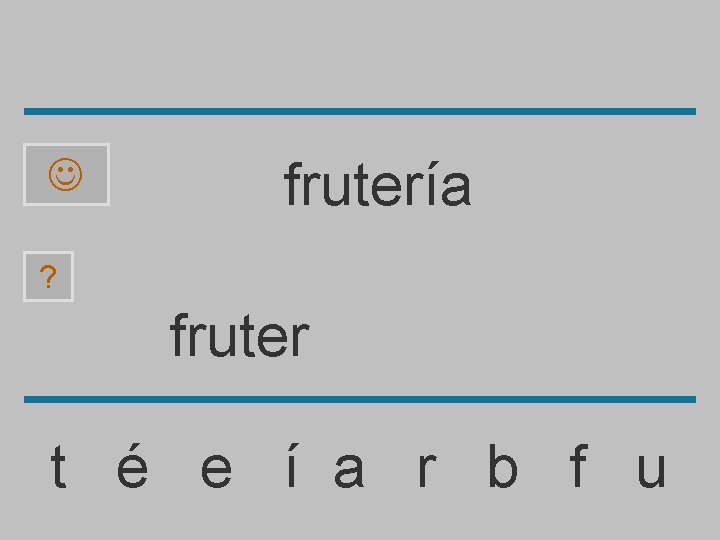Pick the letter b tile
720x540 pixels.
[x=502, y=468]
